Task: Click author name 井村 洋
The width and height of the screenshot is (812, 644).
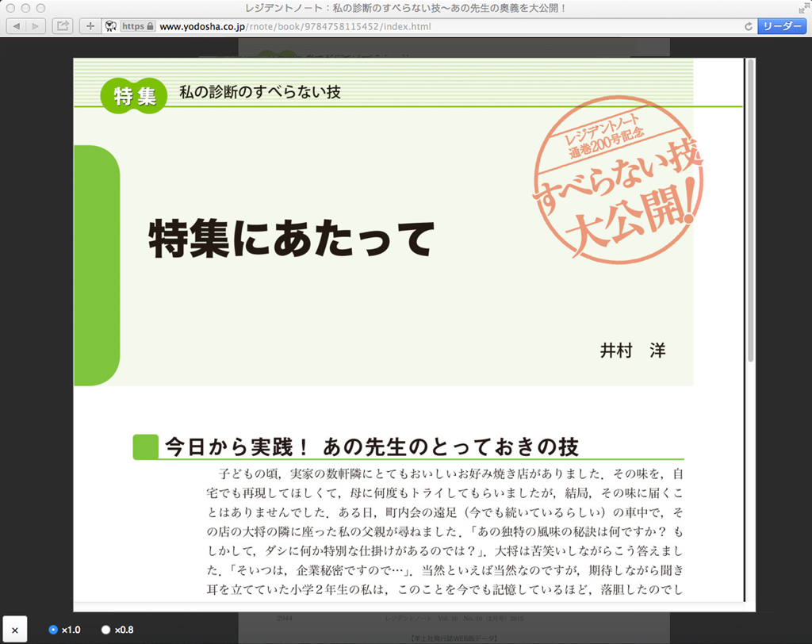Action: tap(633, 350)
